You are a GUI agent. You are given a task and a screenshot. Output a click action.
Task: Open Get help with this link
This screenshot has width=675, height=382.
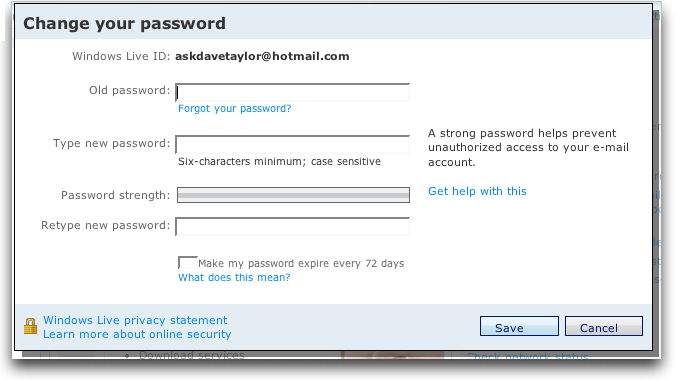(477, 191)
